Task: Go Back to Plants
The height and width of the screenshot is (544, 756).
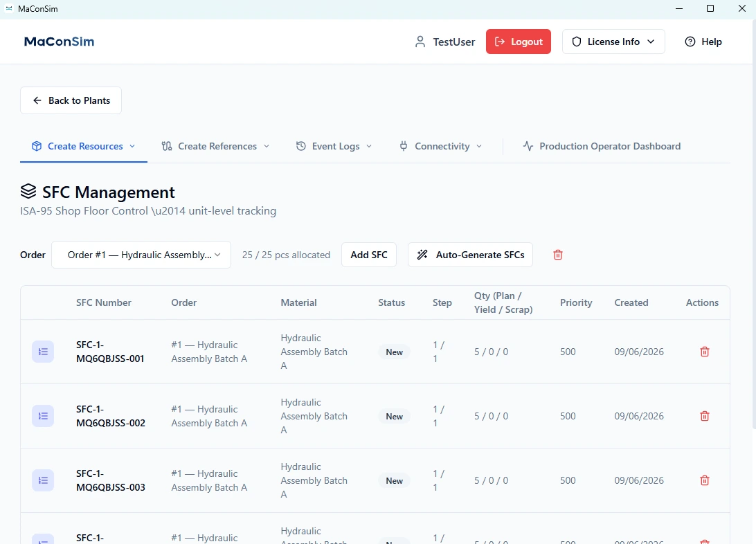Action: point(71,101)
